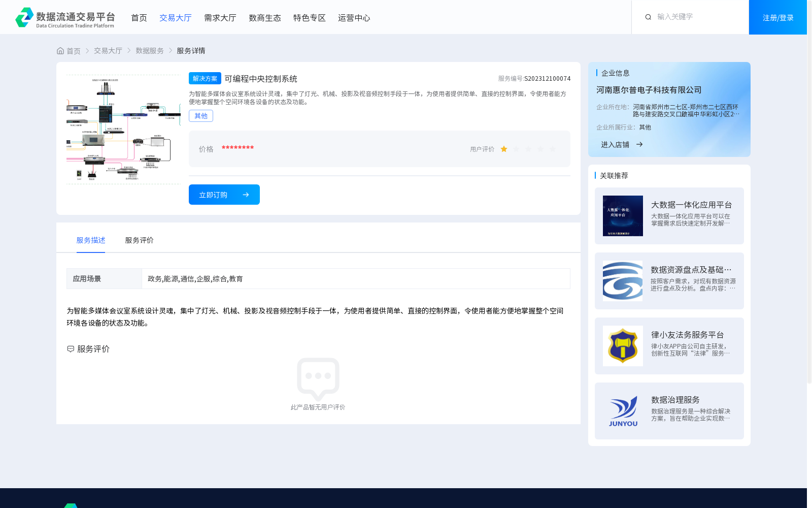This screenshot has width=812, height=508.
Task: Click the home icon in breadcrumb
Action: click(60, 51)
